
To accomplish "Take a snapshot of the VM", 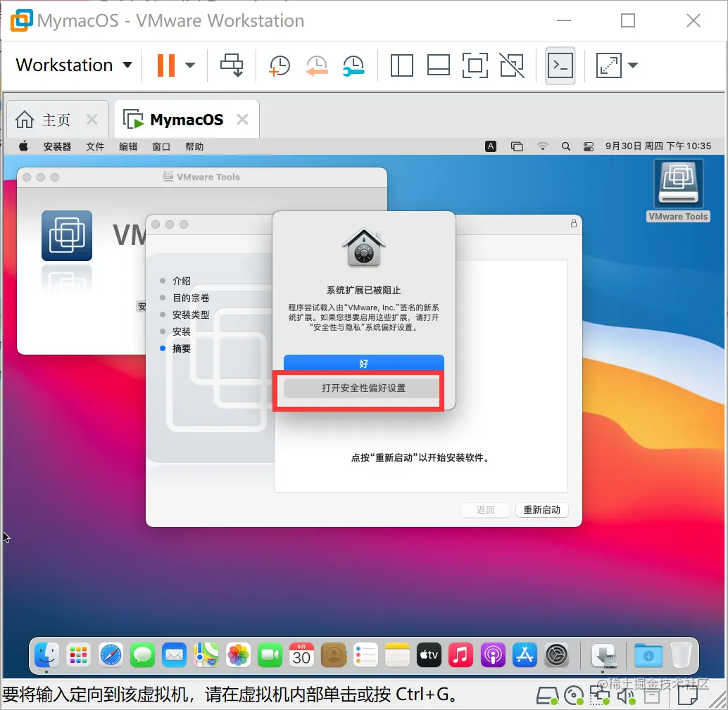I will click(279, 65).
